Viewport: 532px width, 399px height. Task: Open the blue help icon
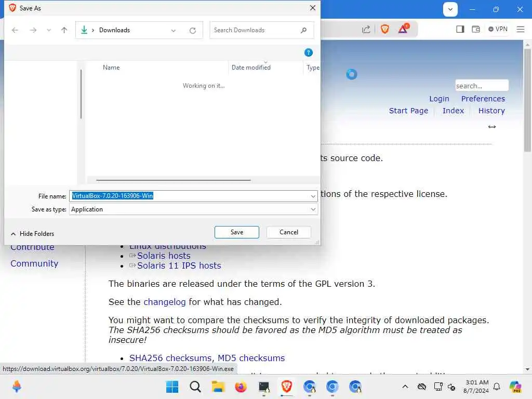click(309, 52)
